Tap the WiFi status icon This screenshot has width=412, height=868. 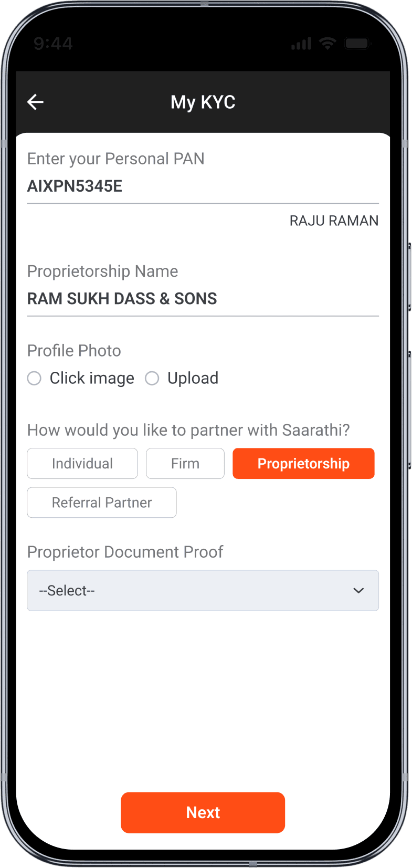click(x=328, y=44)
